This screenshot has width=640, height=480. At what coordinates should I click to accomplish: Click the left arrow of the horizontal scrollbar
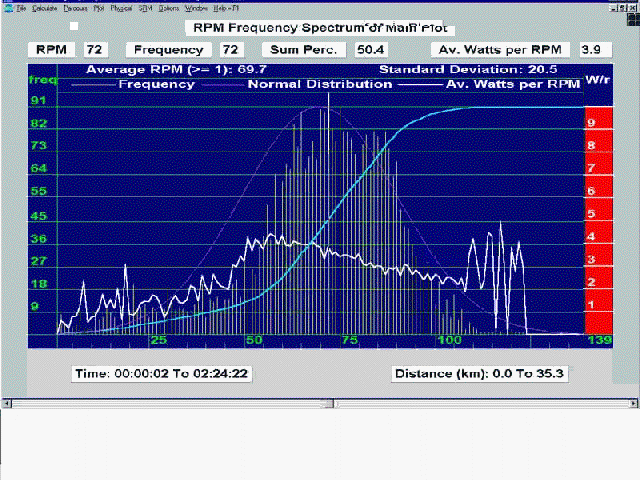click(7, 403)
